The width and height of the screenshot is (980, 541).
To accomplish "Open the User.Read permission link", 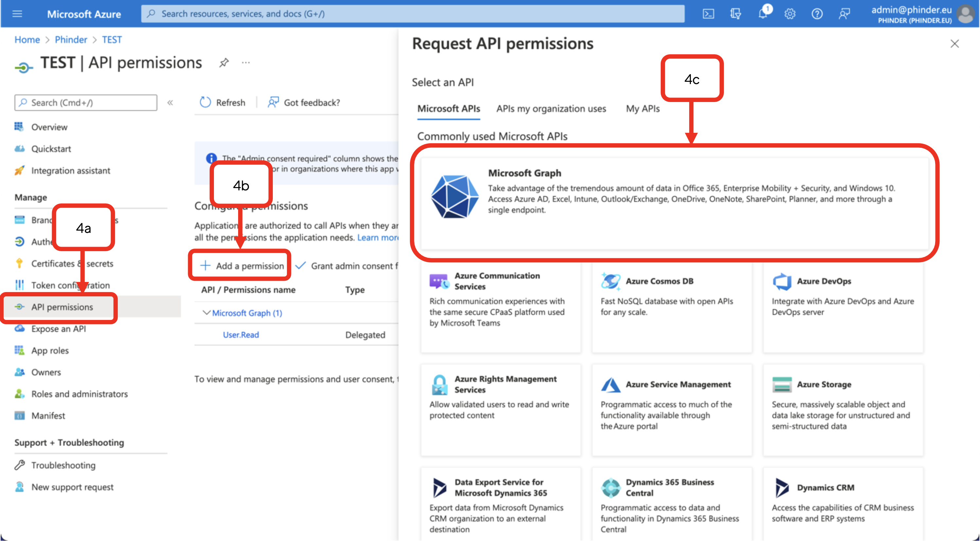I will (241, 335).
